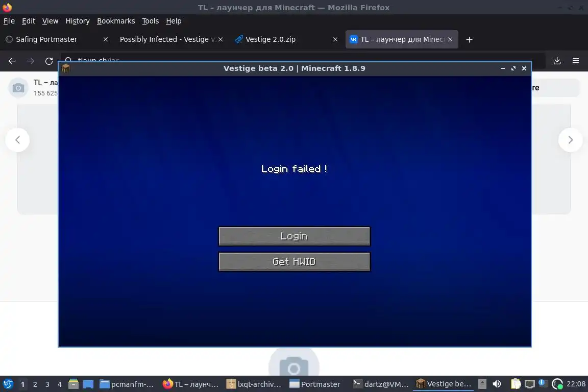Open the Bookmarks menu
Screen dimensions: 588x392
[x=116, y=21]
